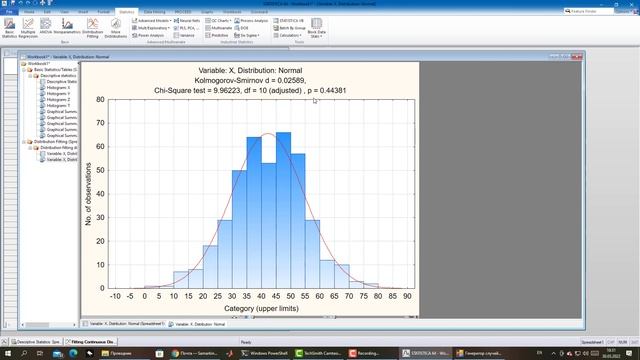Launch the Multiple Regression tool
The width and height of the screenshot is (640, 360).
(x=28, y=28)
